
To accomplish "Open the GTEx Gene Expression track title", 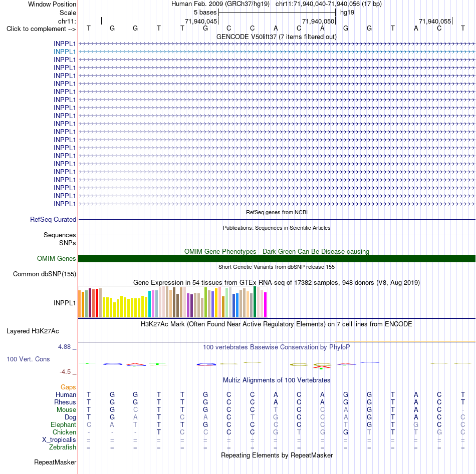I will click(277, 282).
